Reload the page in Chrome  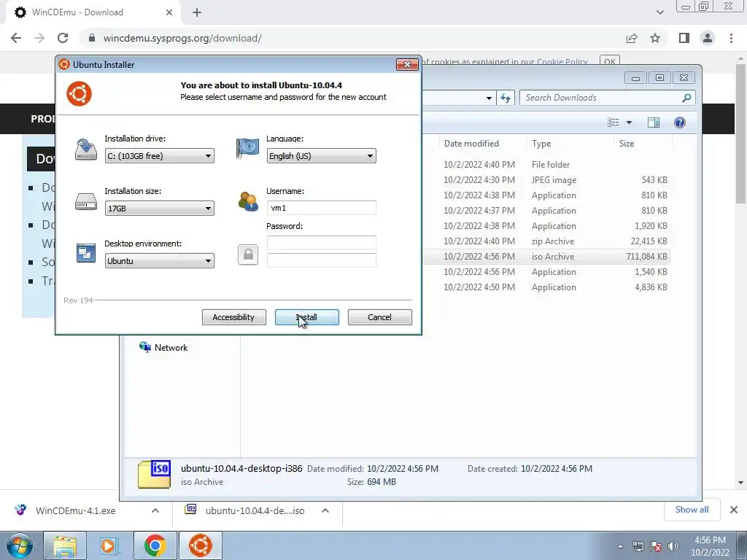click(63, 38)
